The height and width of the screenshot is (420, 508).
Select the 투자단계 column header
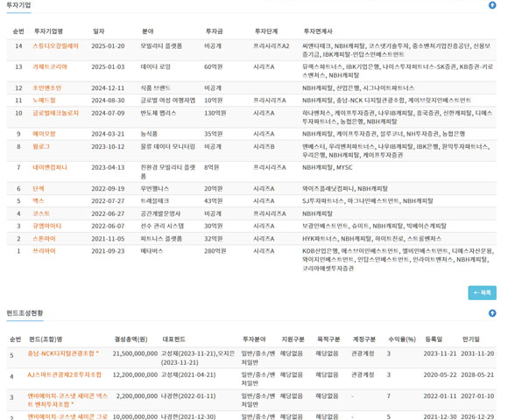[266, 31]
